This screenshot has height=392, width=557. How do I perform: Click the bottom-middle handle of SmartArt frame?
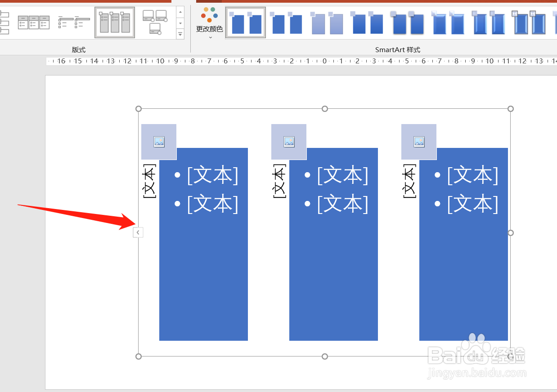325,356
